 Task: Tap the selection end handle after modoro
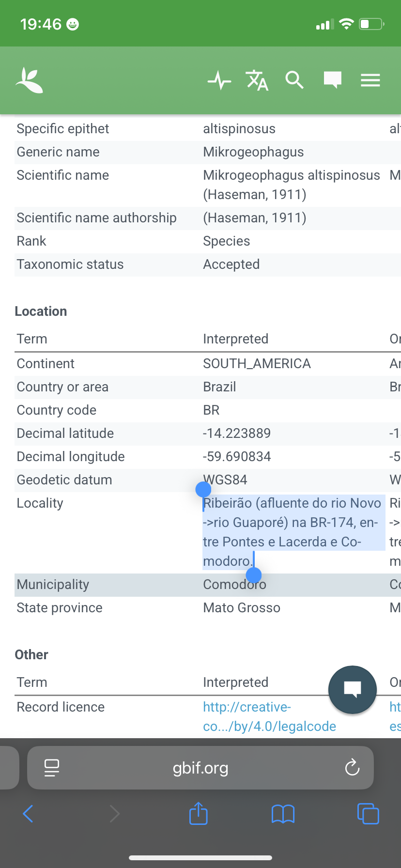(x=254, y=575)
